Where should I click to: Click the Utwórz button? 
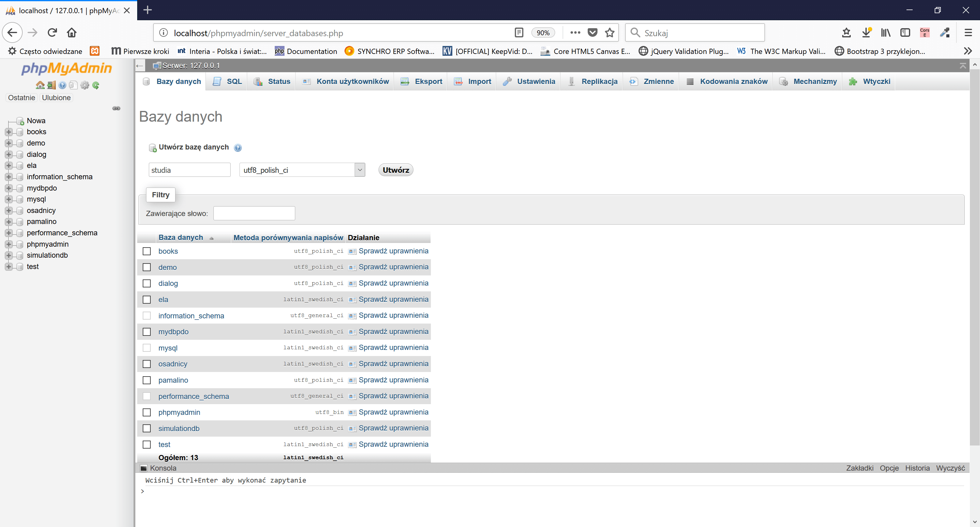pos(396,170)
